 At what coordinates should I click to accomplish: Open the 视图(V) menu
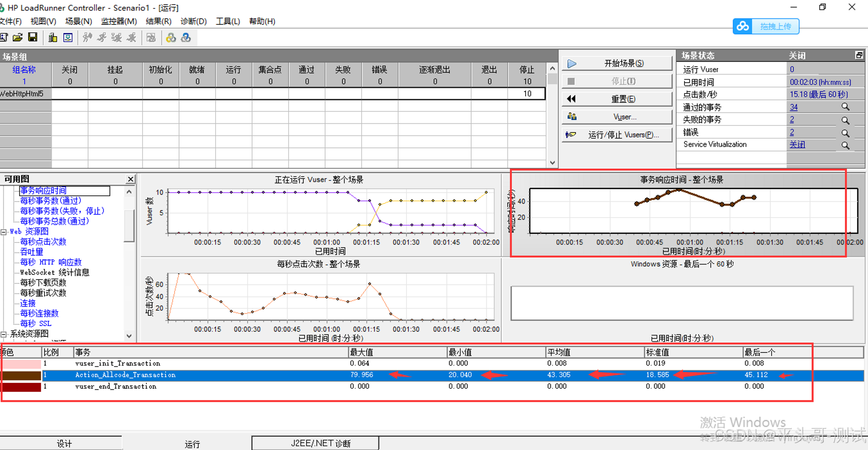click(43, 21)
